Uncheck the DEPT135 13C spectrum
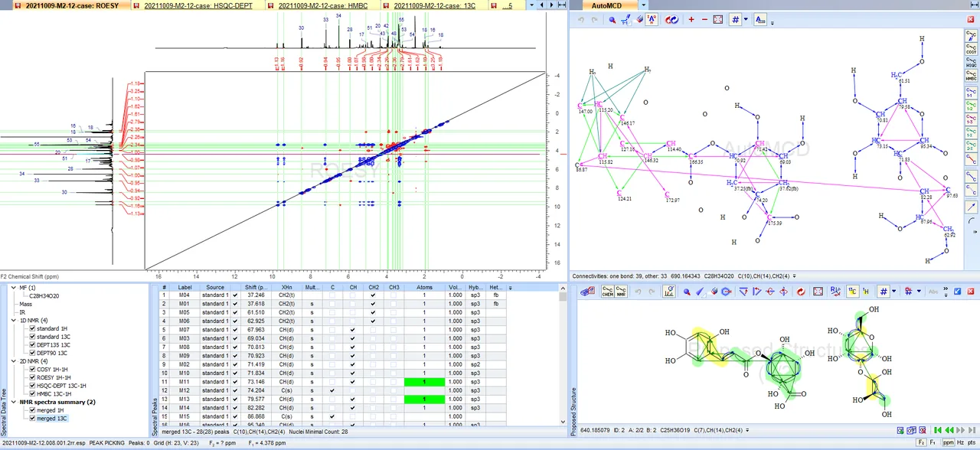The height and width of the screenshot is (450, 980). click(32, 345)
